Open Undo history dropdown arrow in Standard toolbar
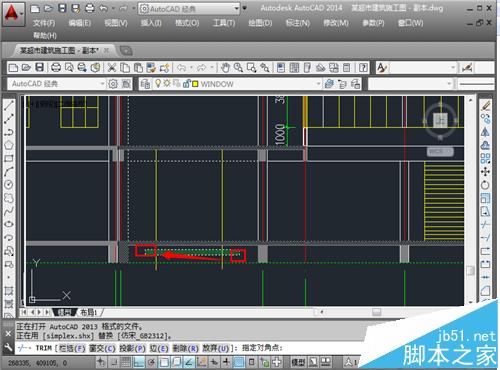Screen dimensions: 500x370 click(191, 68)
